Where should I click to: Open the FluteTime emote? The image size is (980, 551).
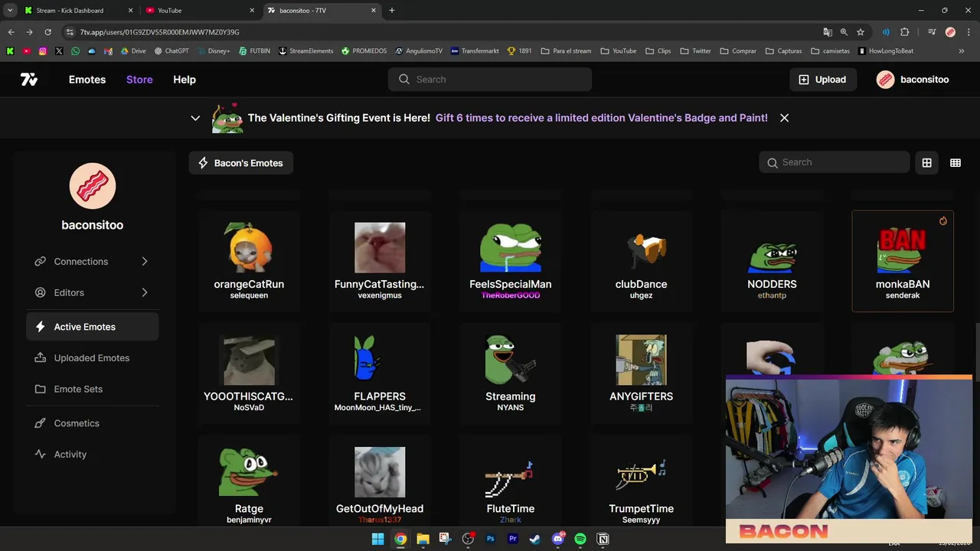[x=511, y=482]
